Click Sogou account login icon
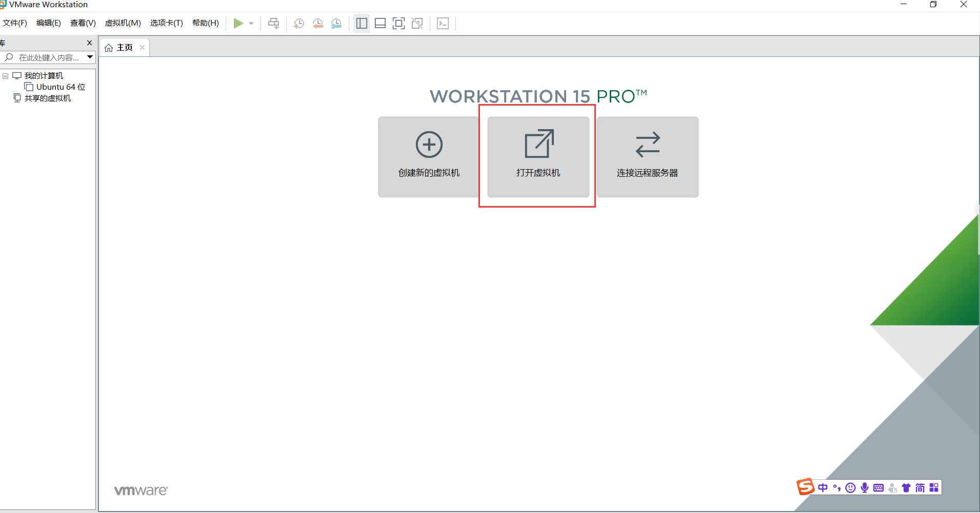Viewport: 980px width, 513px height. (x=892, y=488)
